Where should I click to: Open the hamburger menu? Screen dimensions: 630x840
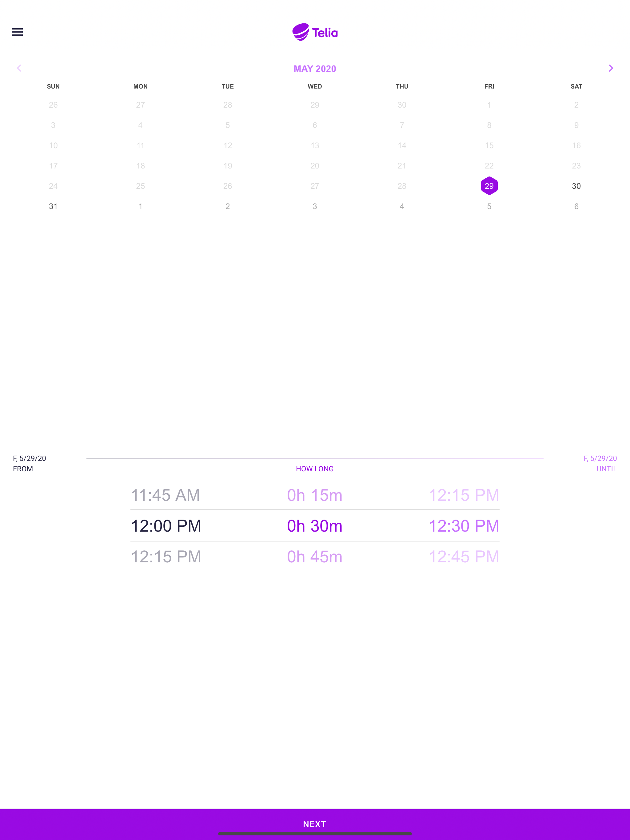tap(17, 32)
